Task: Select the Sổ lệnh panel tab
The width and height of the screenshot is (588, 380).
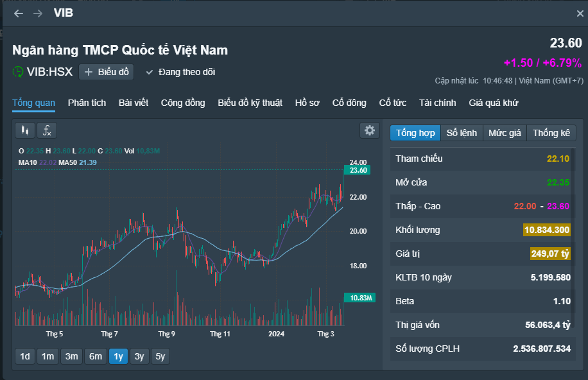Action: [x=462, y=133]
